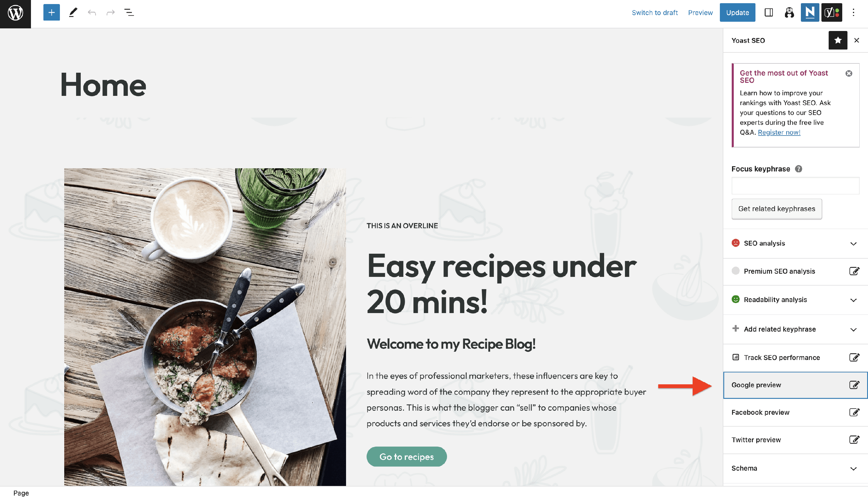868x499 pixels.
Task: Open the Yoast SEO toolbar icon
Action: (832, 13)
